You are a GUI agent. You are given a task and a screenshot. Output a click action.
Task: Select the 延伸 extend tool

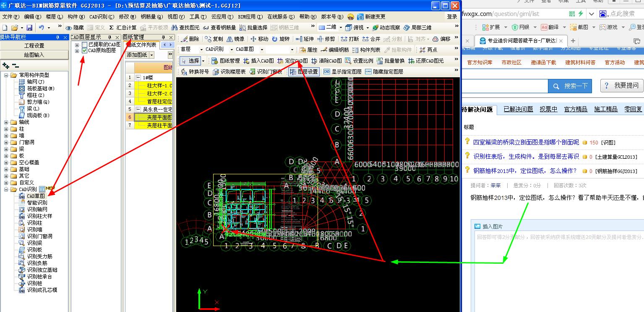(x=305, y=39)
